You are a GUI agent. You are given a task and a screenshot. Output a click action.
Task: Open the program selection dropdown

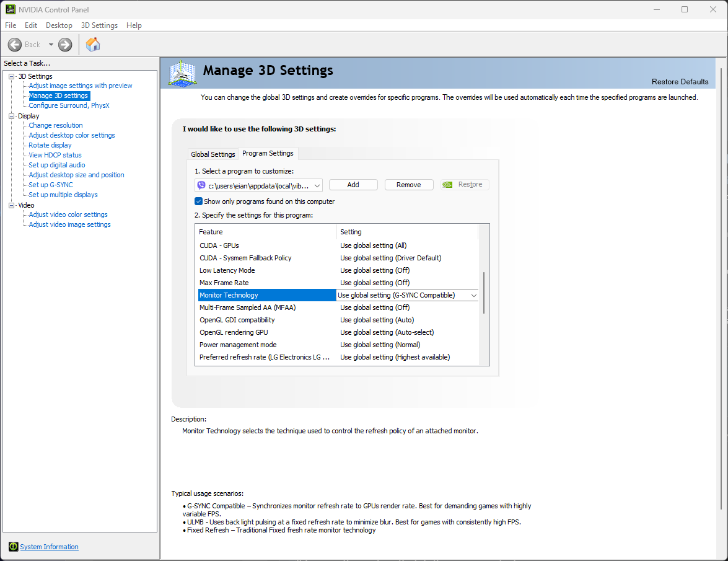pos(317,186)
